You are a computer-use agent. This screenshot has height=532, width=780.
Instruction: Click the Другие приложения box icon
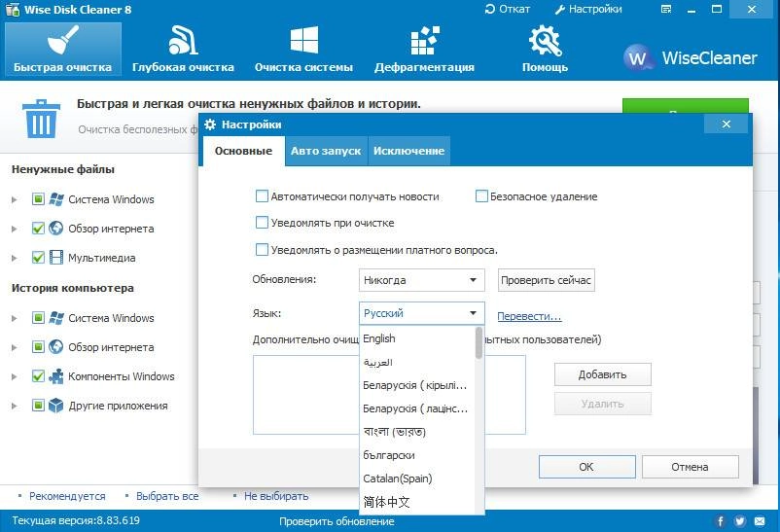tap(56, 406)
